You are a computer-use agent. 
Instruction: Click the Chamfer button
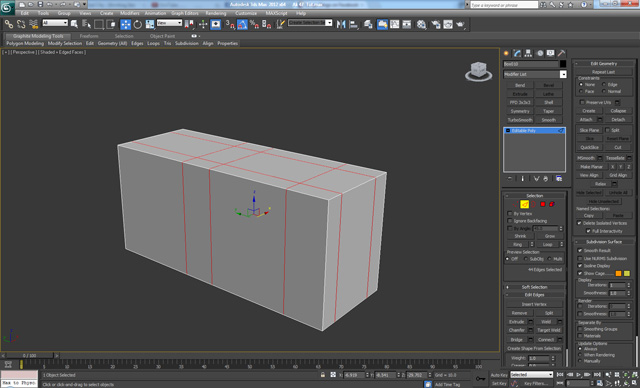(x=517, y=330)
